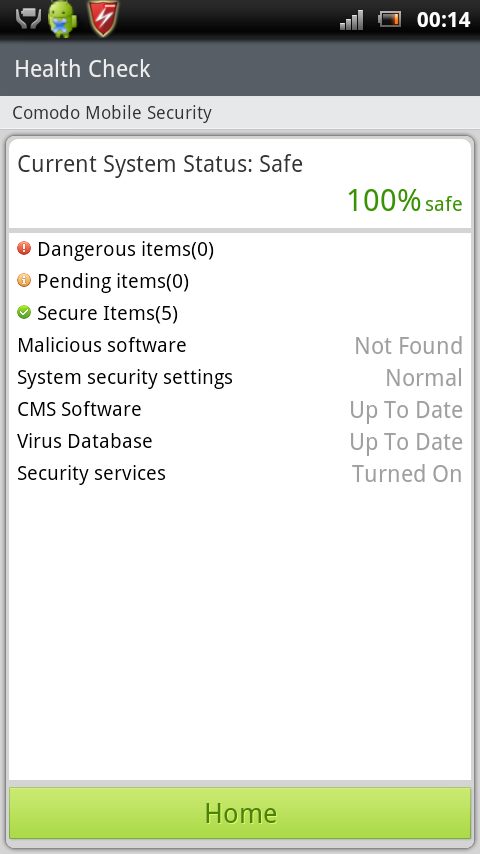Expand the Dangerous items(0) section
The height and width of the screenshot is (854, 480).
pyautogui.click(x=240, y=249)
